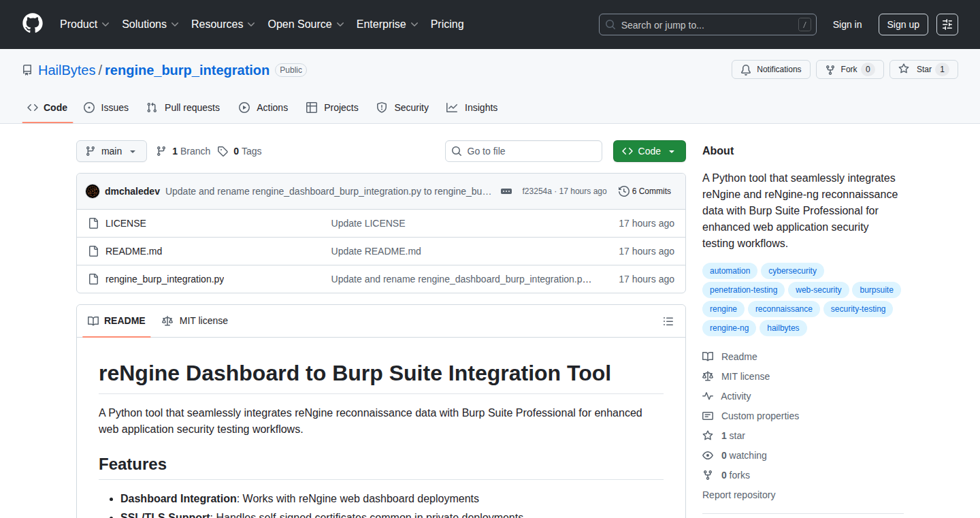Click the automation topic tag
The image size is (980, 518).
[x=730, y=271]
